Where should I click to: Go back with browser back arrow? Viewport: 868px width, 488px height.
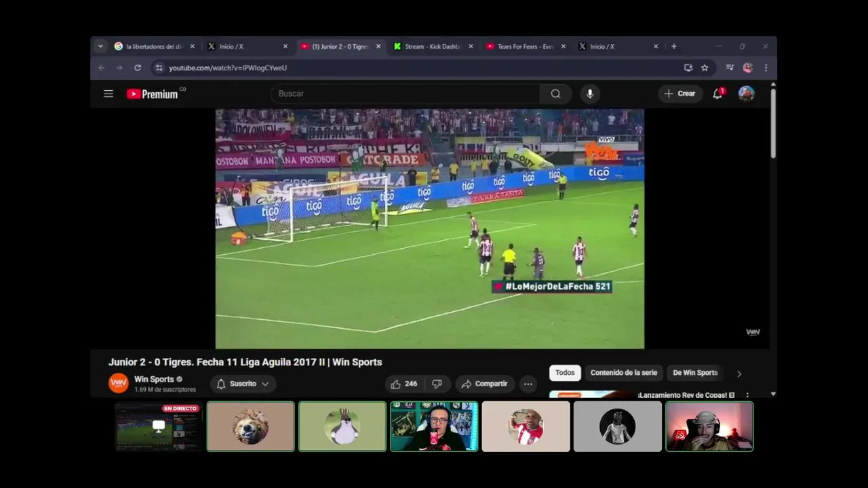tap(102, 68)
